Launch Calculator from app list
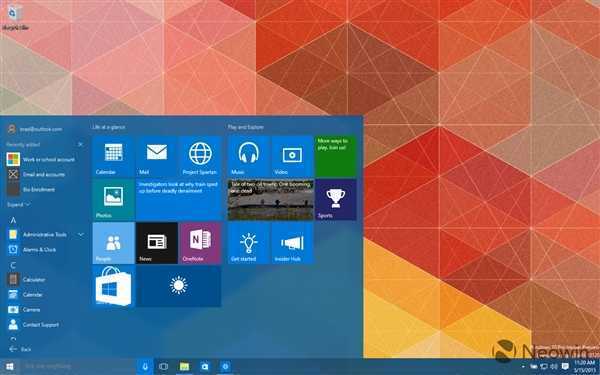This screenshot has height=375, width=600. click(x=26, y=280)
